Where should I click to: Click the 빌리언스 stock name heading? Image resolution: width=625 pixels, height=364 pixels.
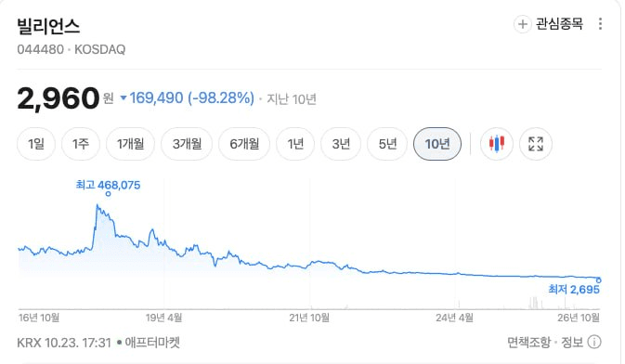click(x=48, y=26)
